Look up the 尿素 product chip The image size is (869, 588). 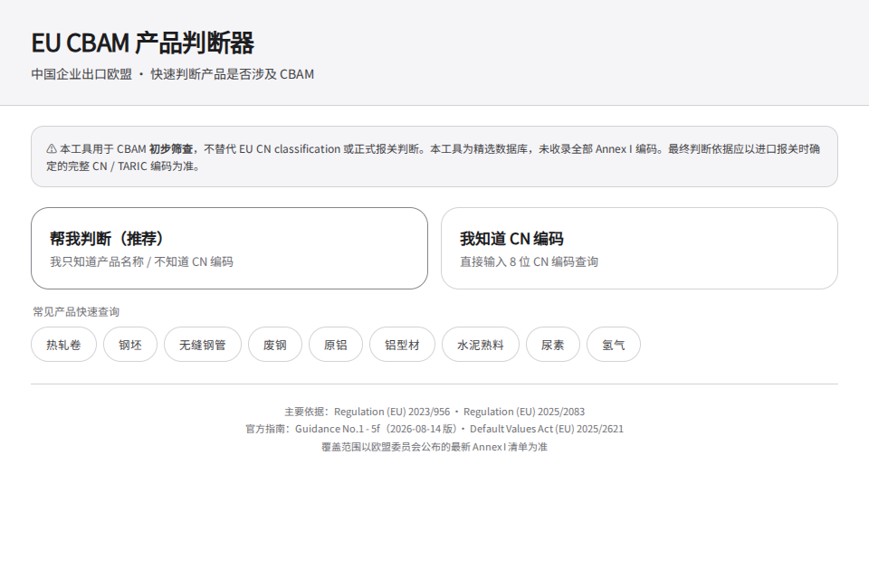click(553, 345)
